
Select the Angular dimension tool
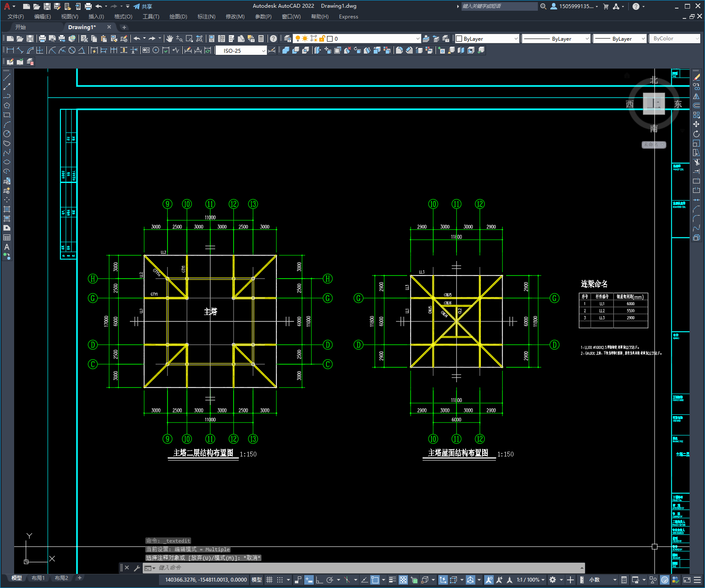tap(81, 50)
